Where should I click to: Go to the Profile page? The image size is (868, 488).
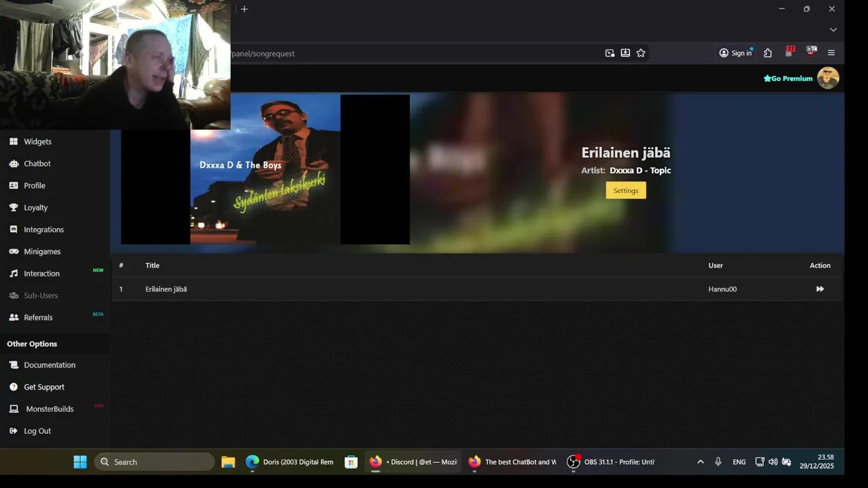point(35,186)
